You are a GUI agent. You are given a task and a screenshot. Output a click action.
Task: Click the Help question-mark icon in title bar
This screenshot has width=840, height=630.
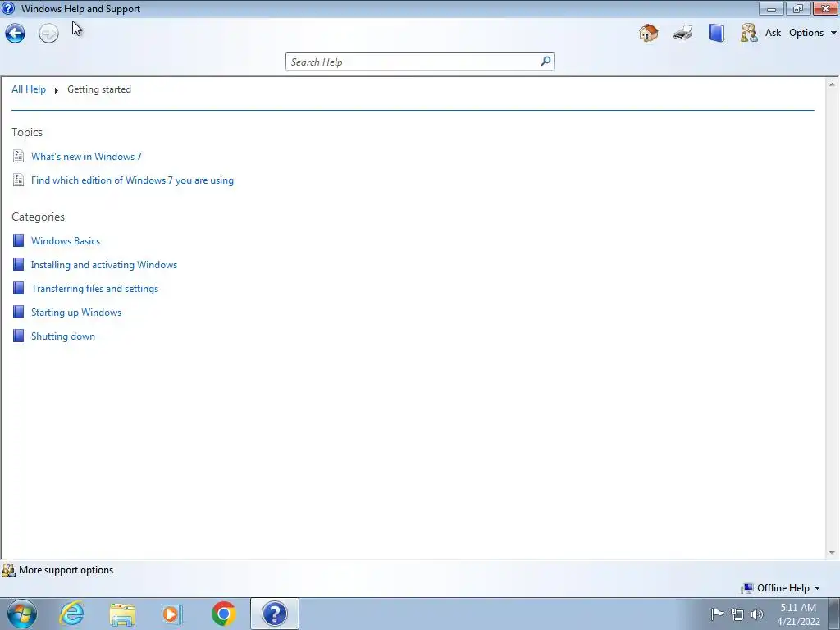point(8,8)
